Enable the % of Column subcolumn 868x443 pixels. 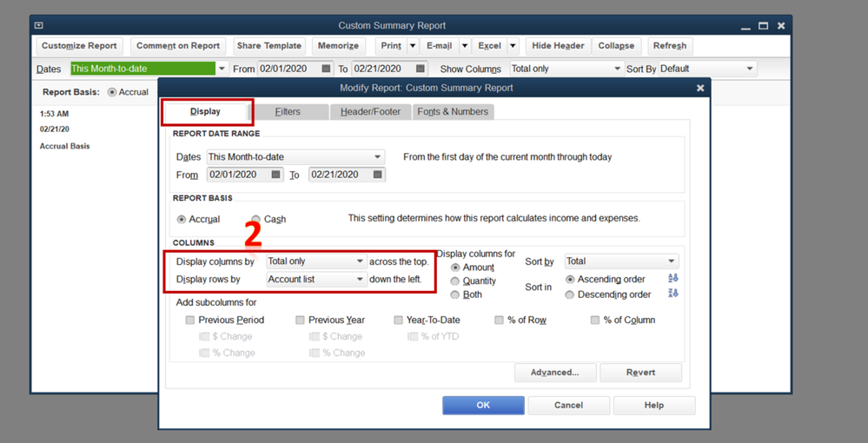tap(595, 320)
